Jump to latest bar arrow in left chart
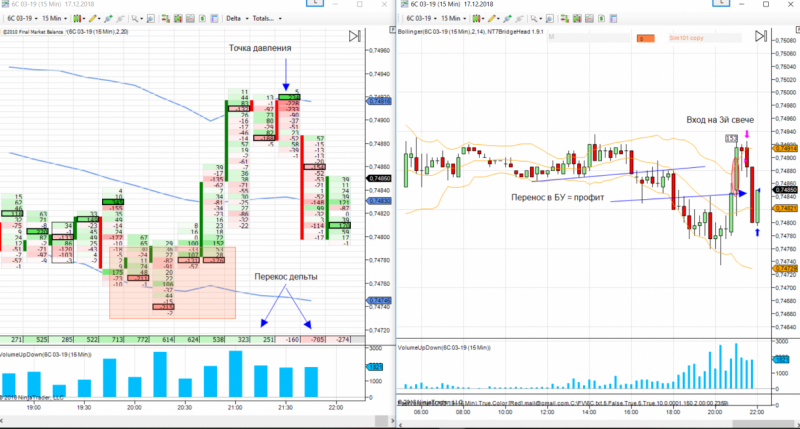 (355, 36)
